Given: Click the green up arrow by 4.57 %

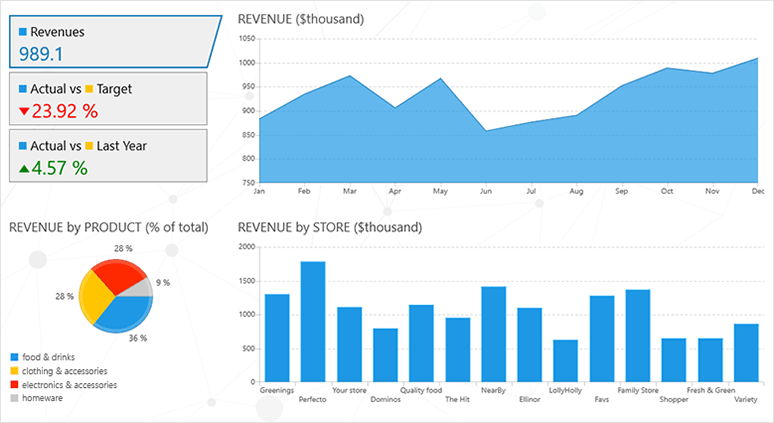Looking at the screenshot, I should tap(24, 168).
